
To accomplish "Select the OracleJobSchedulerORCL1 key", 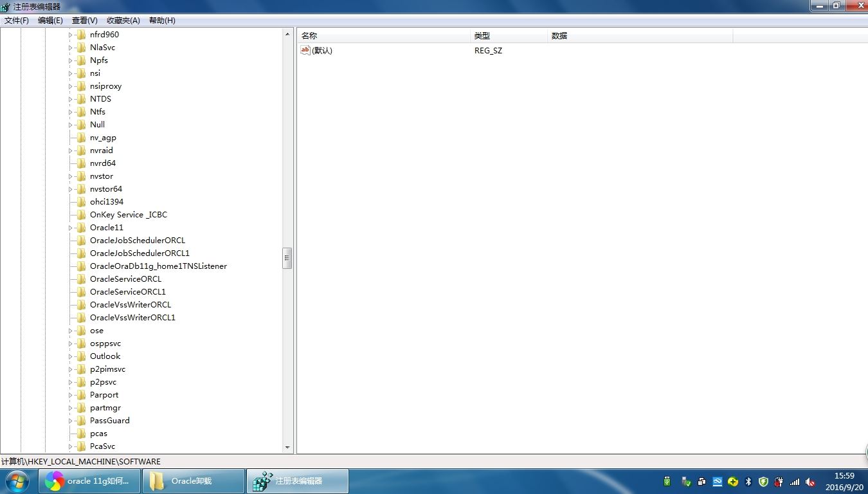I will pos(140,253).
